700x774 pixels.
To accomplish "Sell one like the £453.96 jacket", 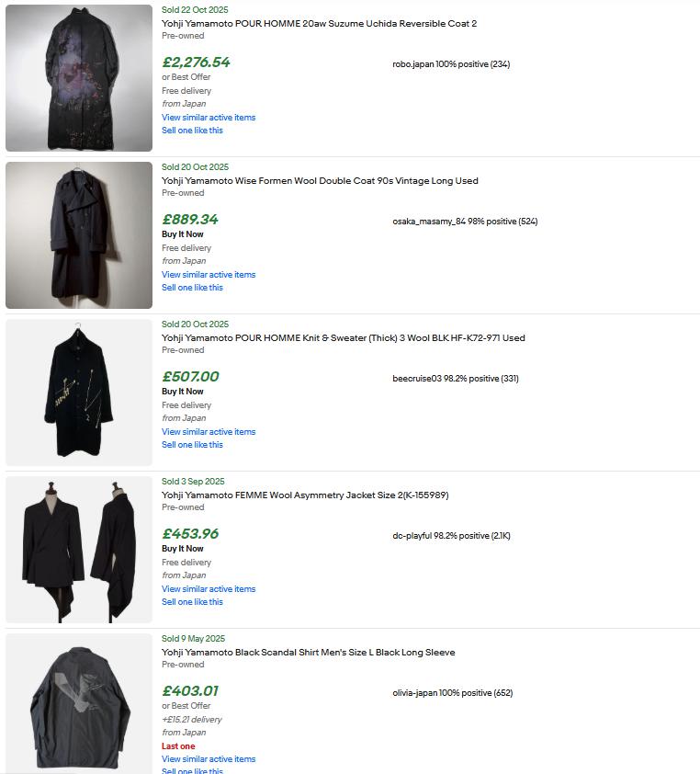I will click(192, 602).
